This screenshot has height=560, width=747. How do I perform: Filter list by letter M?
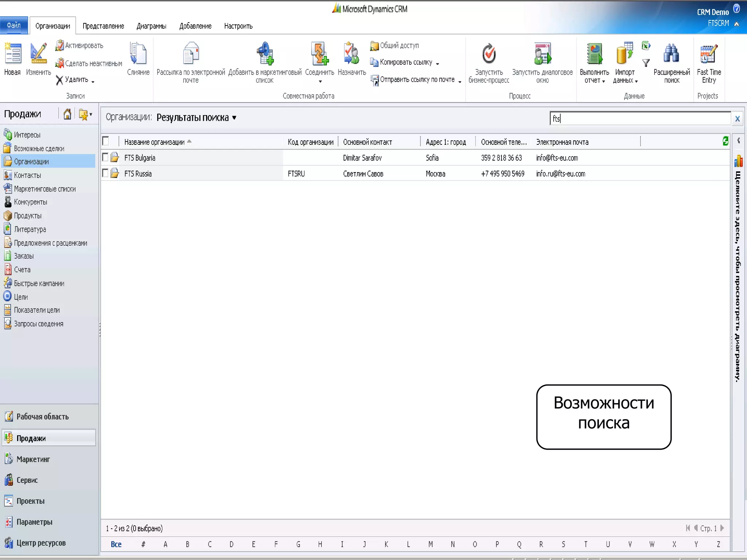coord(430,544)
